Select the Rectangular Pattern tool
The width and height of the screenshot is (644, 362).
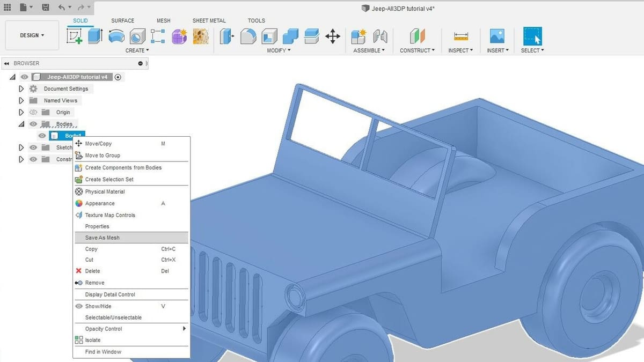158,36
